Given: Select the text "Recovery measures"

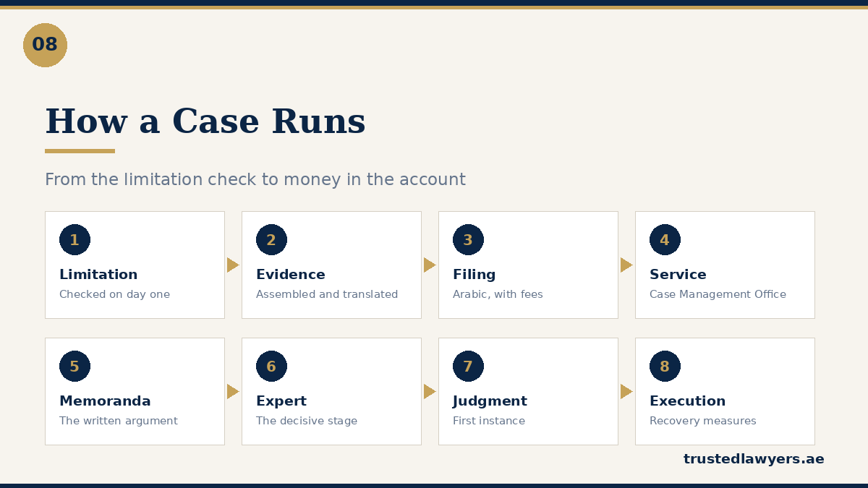Looking at the screenshot, I should pyautogui.click(x=703, y=421).
